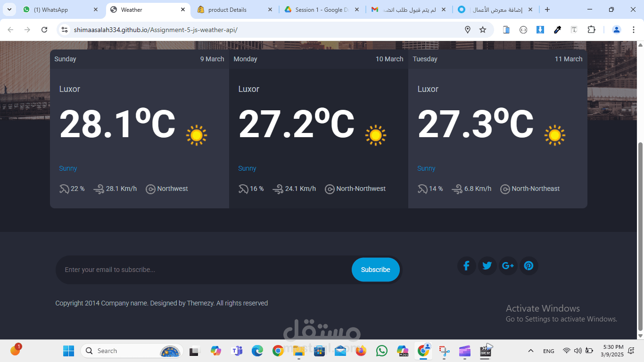Click Luxor city name on Sunday card
Image resolution: width=644 pixels, height=362 pixels.
(x=70, y=89)
